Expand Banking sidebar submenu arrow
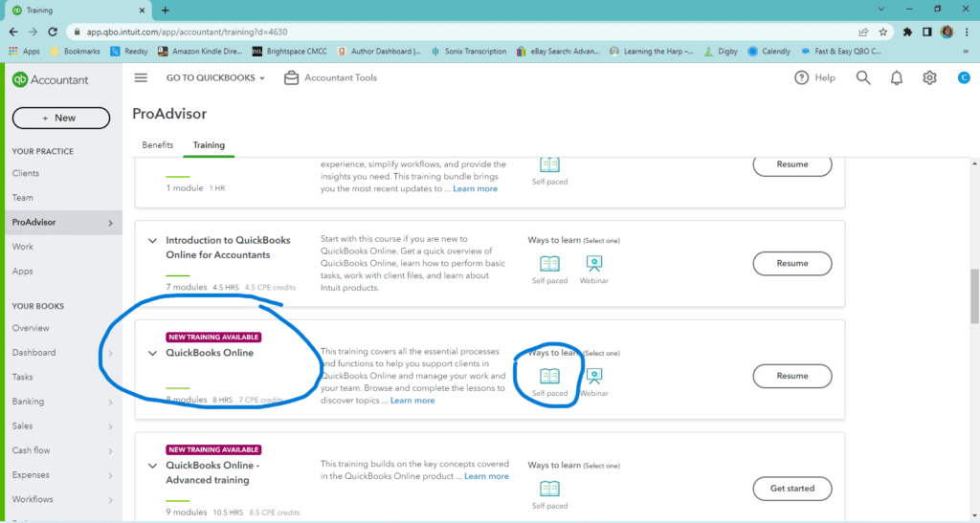Viewport: 980px width, 523px height. tap(111, 402)
